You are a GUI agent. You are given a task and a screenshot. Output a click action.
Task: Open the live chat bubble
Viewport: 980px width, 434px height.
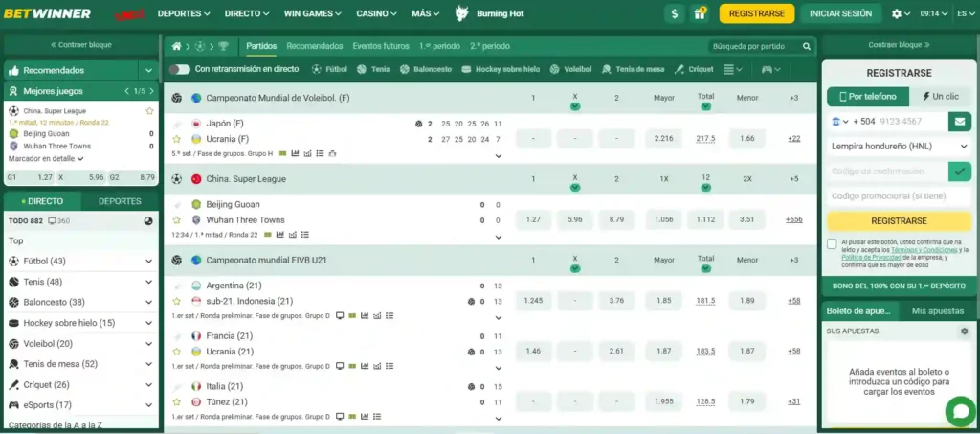click(x=960, y=411)
